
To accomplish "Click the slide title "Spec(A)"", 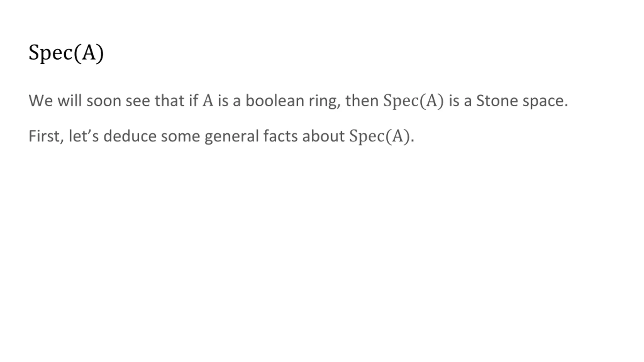I will pyautogui.click(x=66, y=53).
